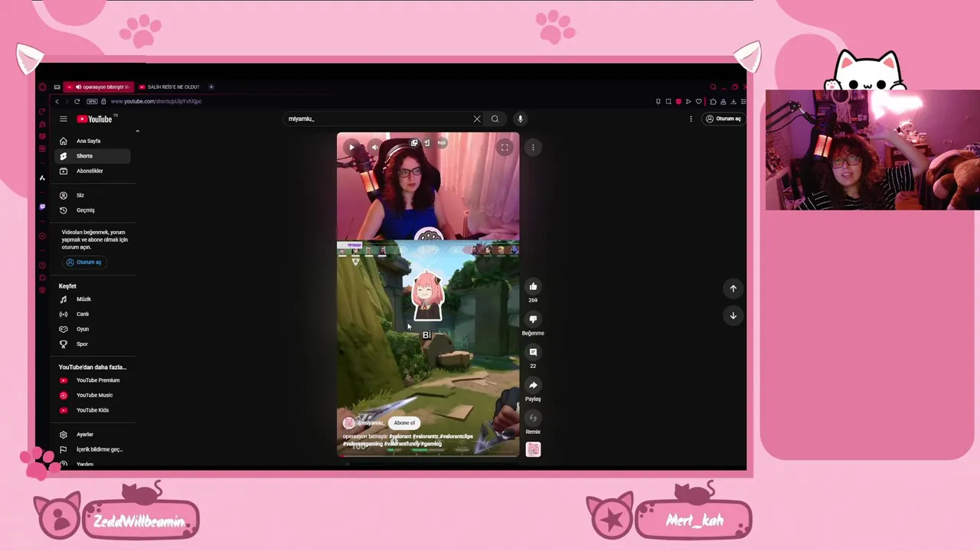Switch to SALİH REİS'E NE OLDU tab

click(169, 86)
